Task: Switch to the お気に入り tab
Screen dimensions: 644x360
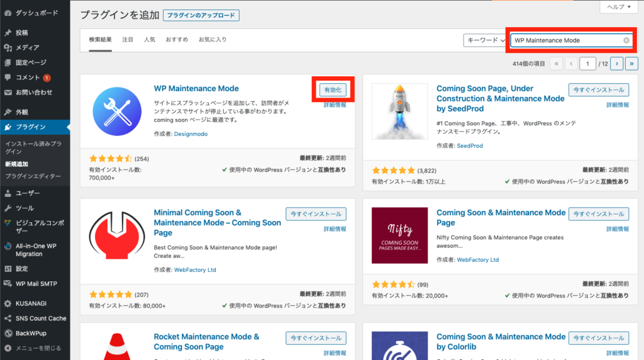Action: click(213, 40)
